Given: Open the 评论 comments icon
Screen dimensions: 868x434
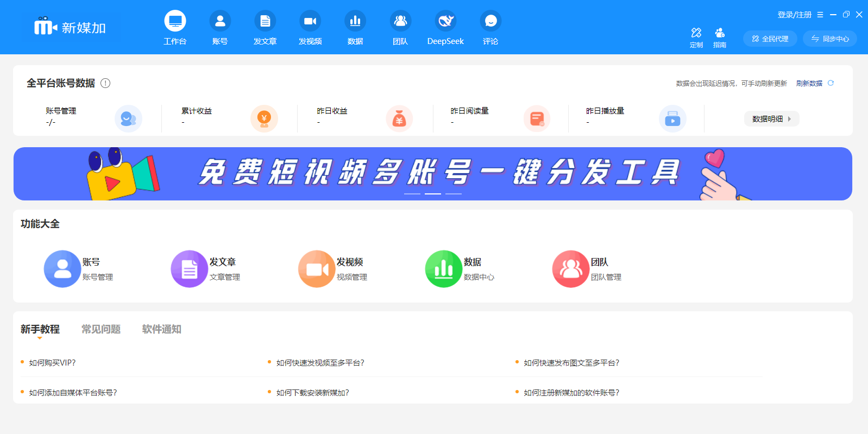Looking at the screenshot, I should 490,21.
